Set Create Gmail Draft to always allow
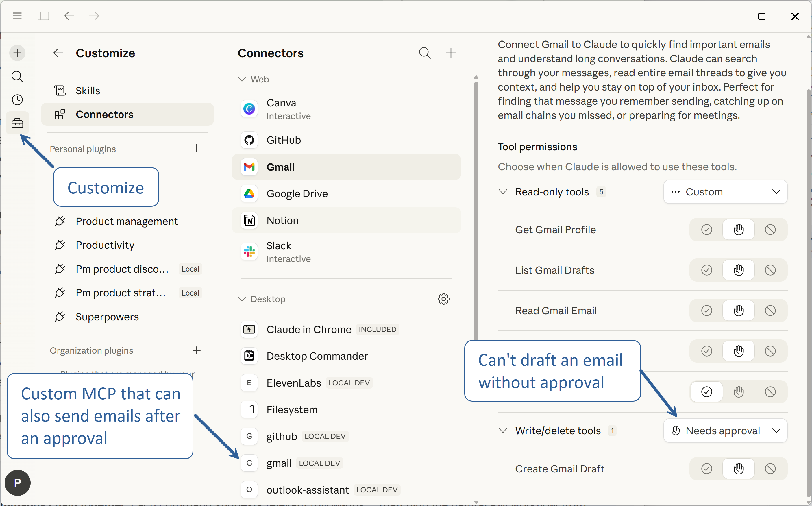Image resolution: width=812 pixels, height=506 pixels. [706, 468]
